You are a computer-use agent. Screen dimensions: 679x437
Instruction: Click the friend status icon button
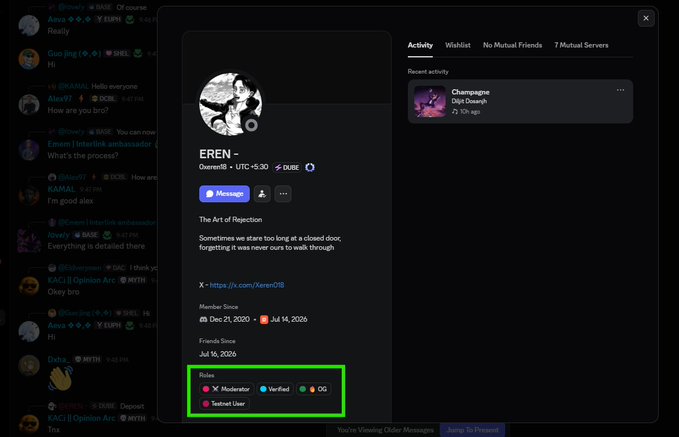(262, 194)
